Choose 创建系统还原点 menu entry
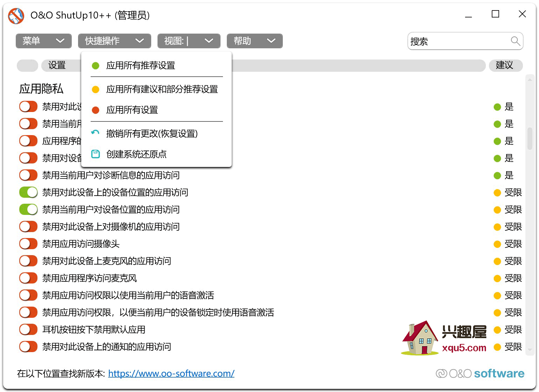 (156, 154)
